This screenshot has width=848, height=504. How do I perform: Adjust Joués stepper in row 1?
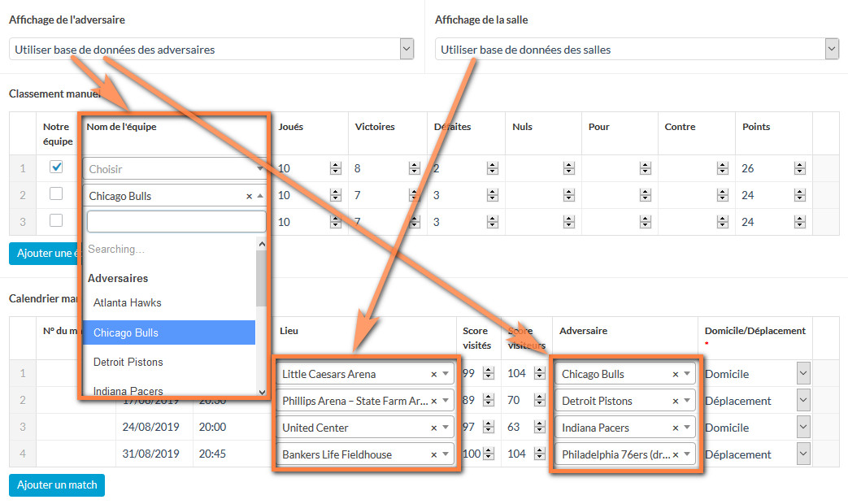pos(335,168)
